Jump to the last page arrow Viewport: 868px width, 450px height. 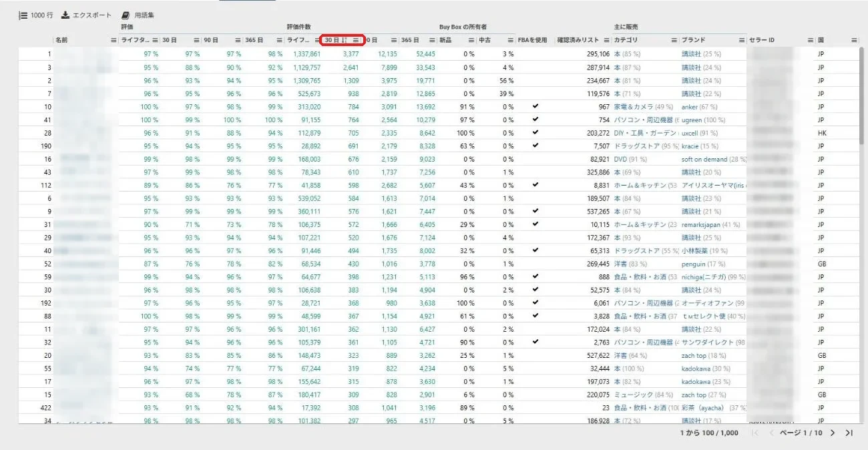(x=849, y=433)
